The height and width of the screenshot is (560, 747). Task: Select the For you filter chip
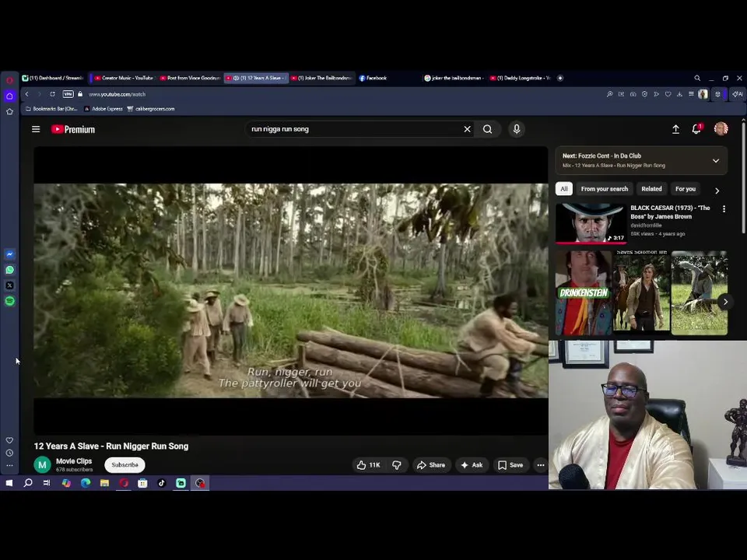click(x=685, y=188)
